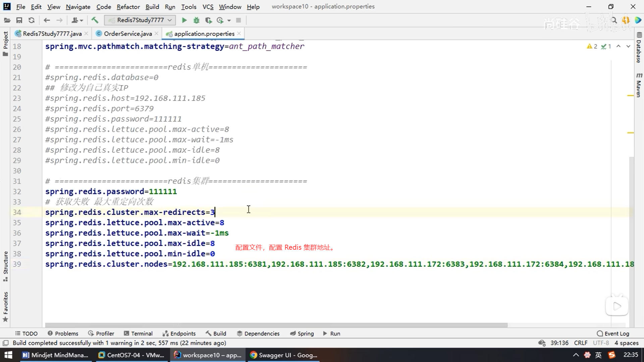Viewport: 644px width, 362px height.
Task: Click the Build project hammer icon
Action: click(95, 20)
